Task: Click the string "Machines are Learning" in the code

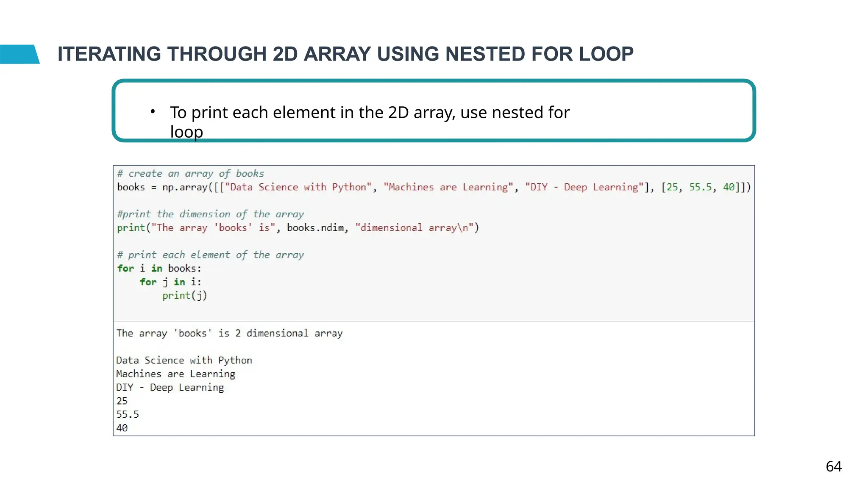Action: [x=448, y=187]
